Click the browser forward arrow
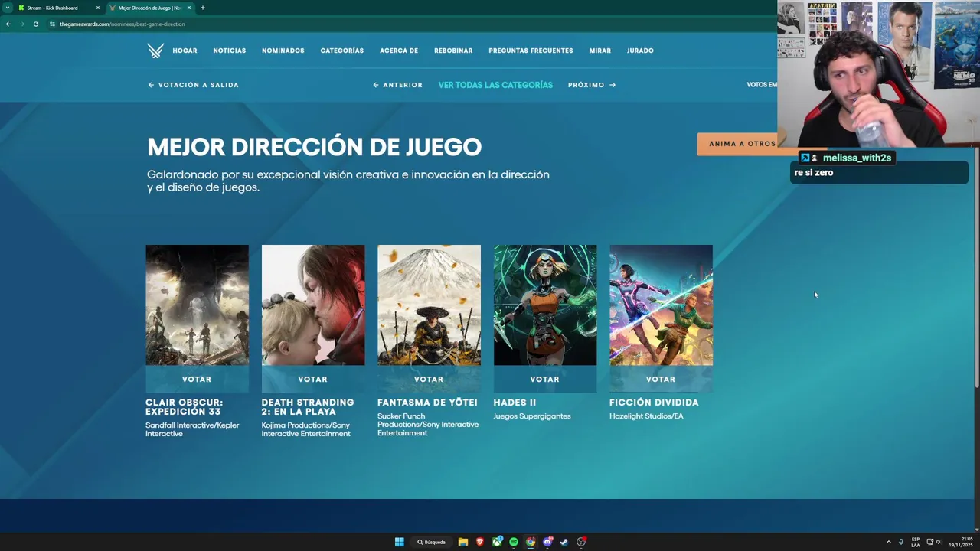980x551 pixels. (x=21, y=24)
